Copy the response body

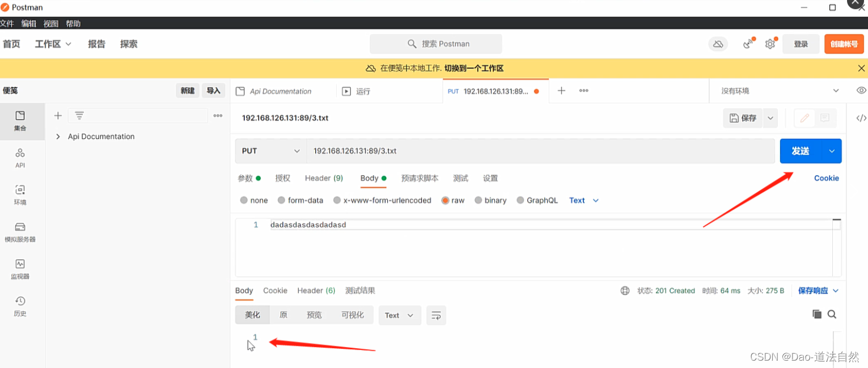817,314
